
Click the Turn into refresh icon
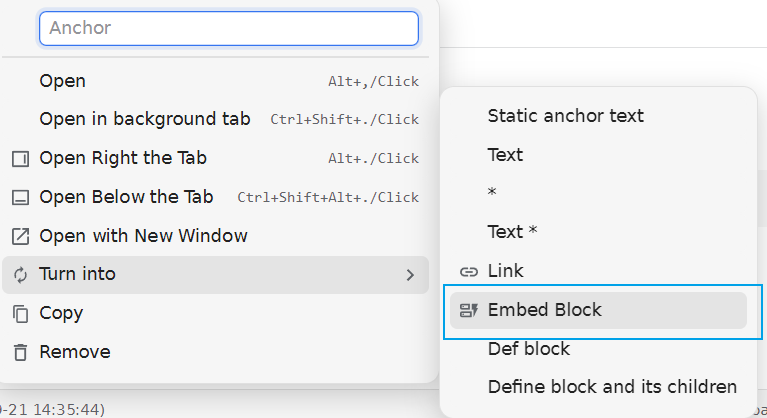[x=20, y=275]
